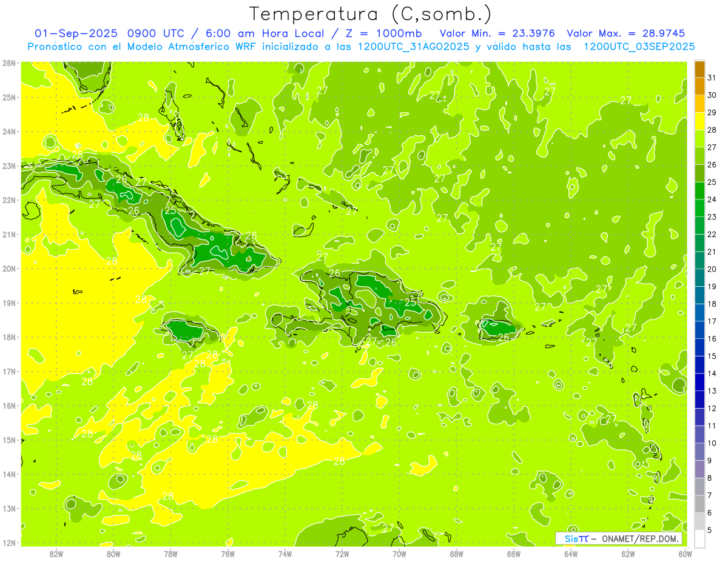Click the latitude axis label "24N"

tap(9, 132)
